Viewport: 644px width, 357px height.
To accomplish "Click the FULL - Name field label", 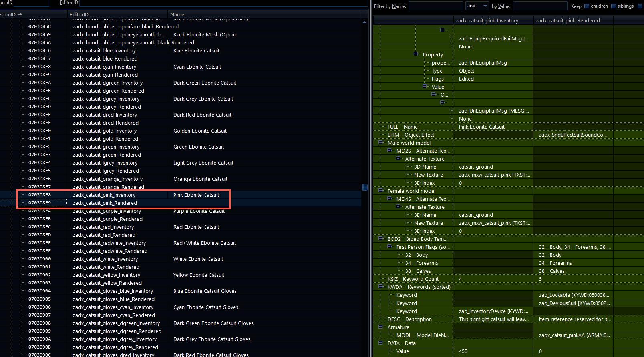I will 402,127.
